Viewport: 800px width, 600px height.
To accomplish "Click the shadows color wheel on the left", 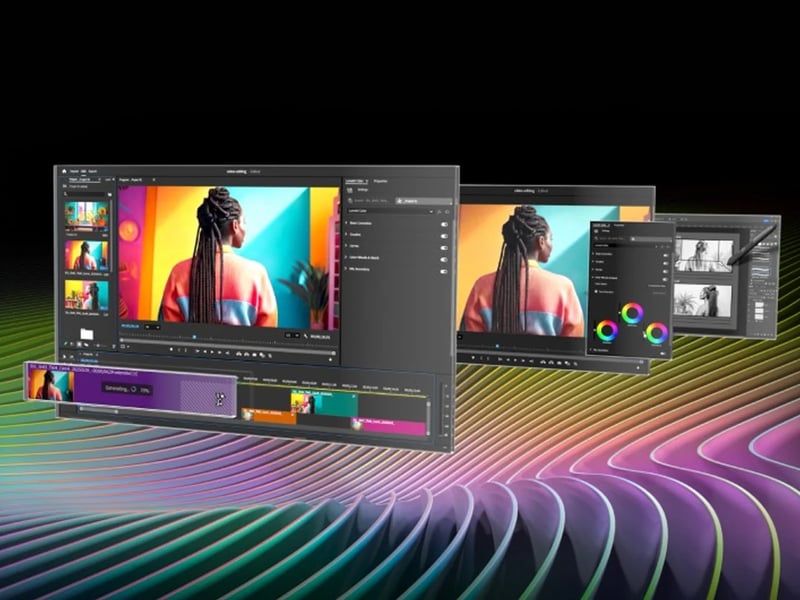I will [x=606, y=331].
